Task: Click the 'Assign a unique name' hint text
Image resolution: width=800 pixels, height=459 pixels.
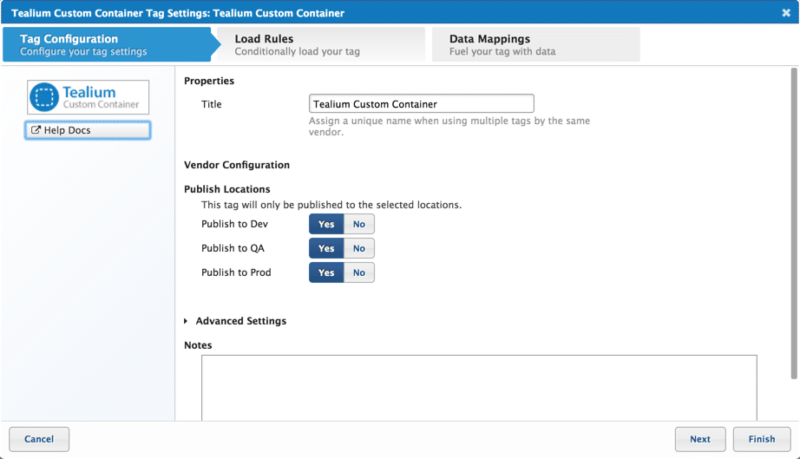Action: pyautogui.click(x=449, y=126)
